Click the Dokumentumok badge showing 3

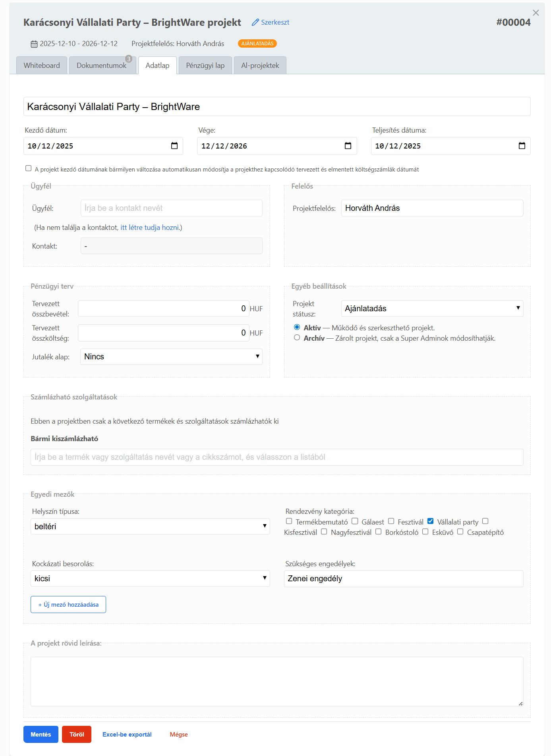click(128, 59)
